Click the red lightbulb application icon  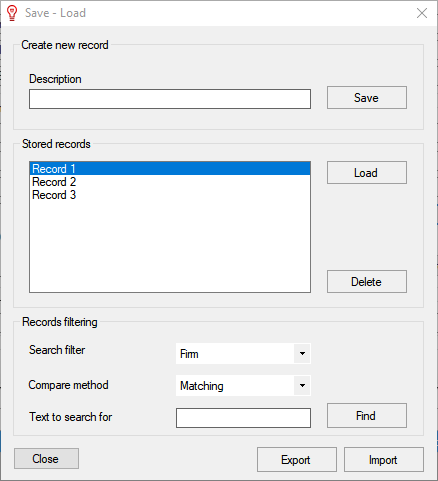pyautogui.click(x=12, y=13)
